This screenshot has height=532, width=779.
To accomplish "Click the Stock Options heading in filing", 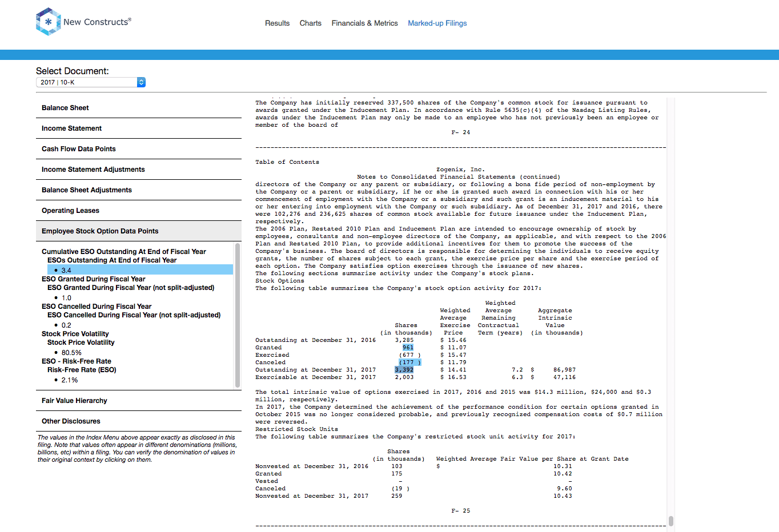I will 280,281.
